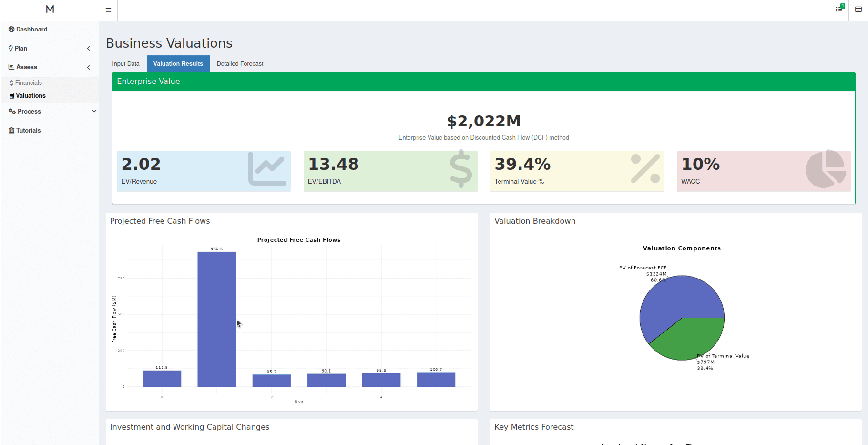868x445 pixels.
Task: Expand the Plan sidebar section
Action: click(88, 49)
